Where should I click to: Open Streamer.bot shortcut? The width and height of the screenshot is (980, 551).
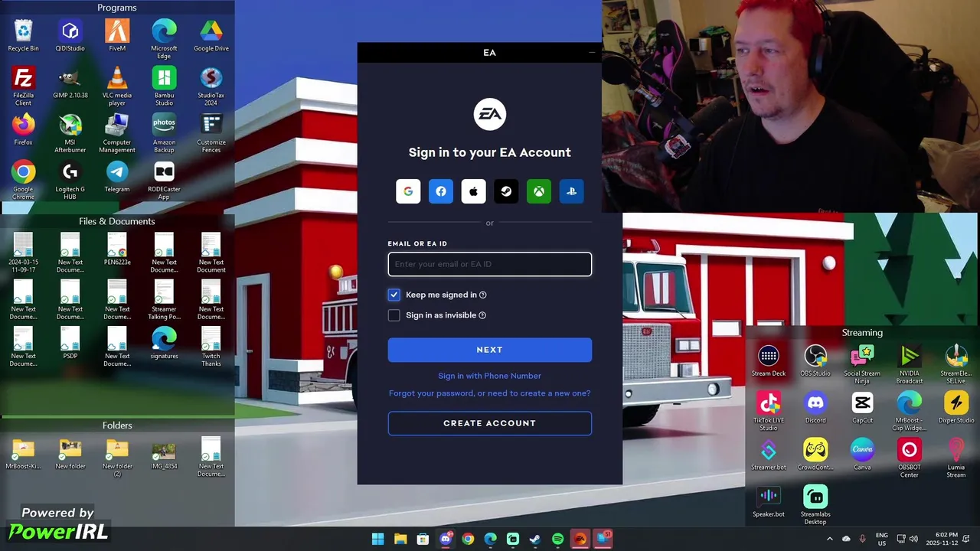coord(769,454)
